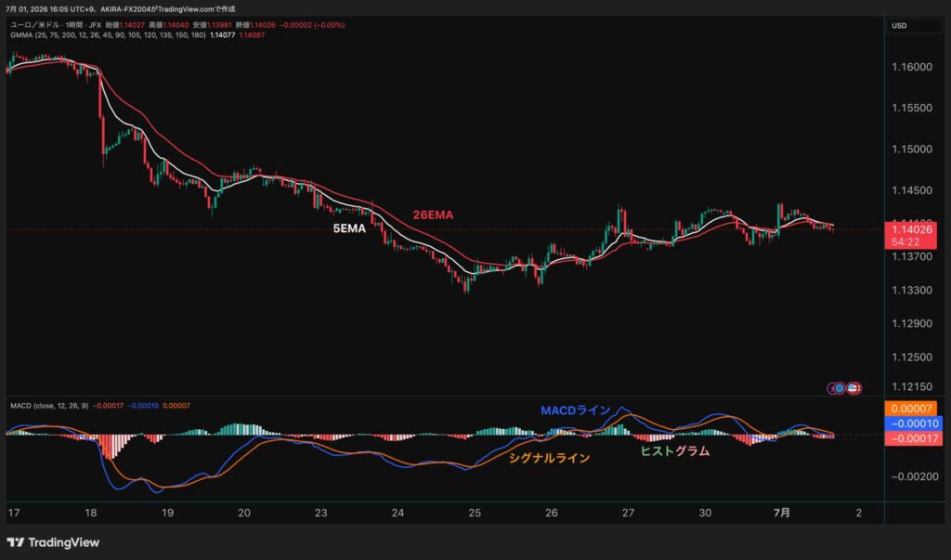Viewport: 951px width, 560px height.
Task: Select the シグナルライン text annotation
Action: 549,458
